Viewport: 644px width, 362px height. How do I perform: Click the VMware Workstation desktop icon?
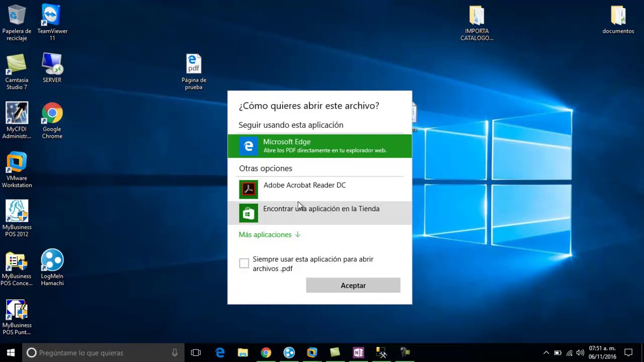tap(17, 170)
